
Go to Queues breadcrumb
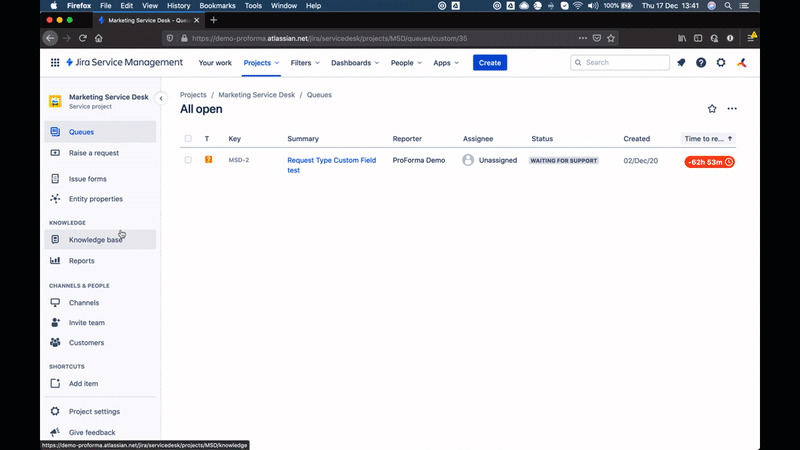[x=319, y=95]
